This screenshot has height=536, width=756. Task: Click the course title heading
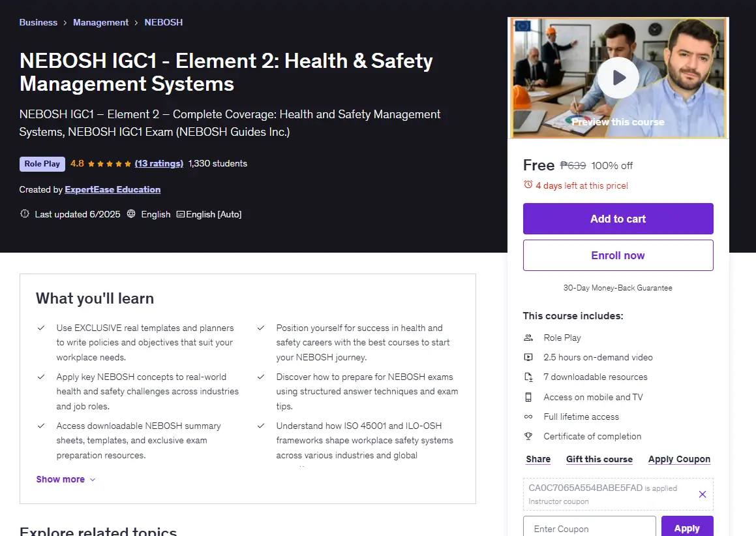[x=226, y=72]
